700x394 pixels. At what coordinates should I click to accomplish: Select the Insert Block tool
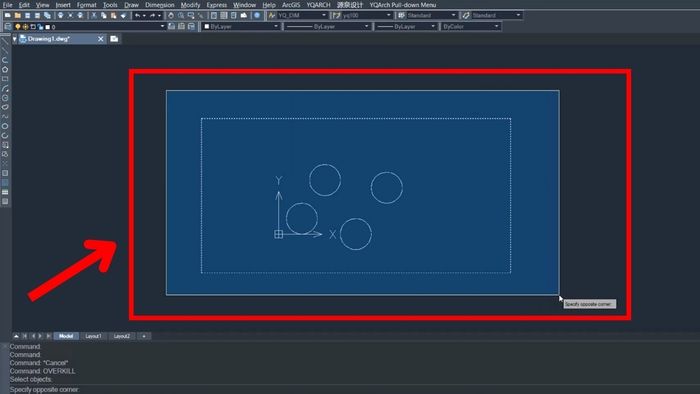click(5, 145)
